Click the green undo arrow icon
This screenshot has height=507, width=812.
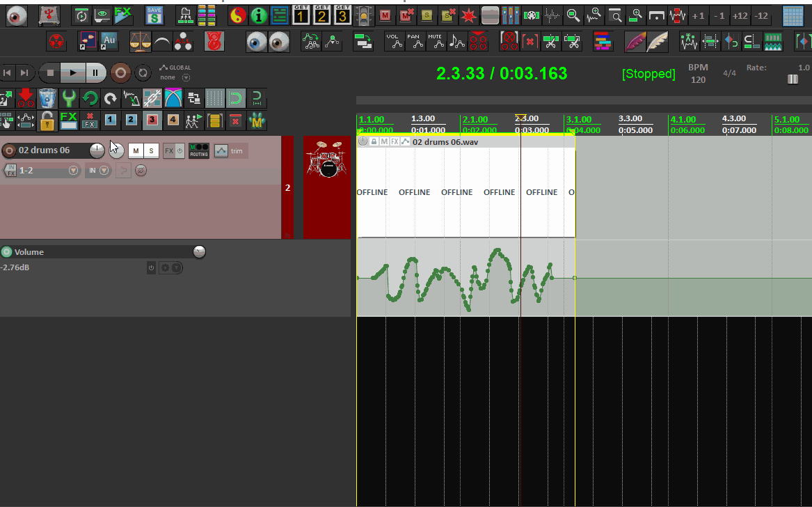point(90,98)
